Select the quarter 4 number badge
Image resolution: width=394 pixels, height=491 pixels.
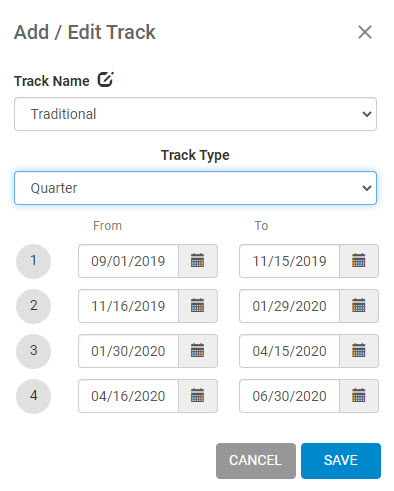click(33, 396)
